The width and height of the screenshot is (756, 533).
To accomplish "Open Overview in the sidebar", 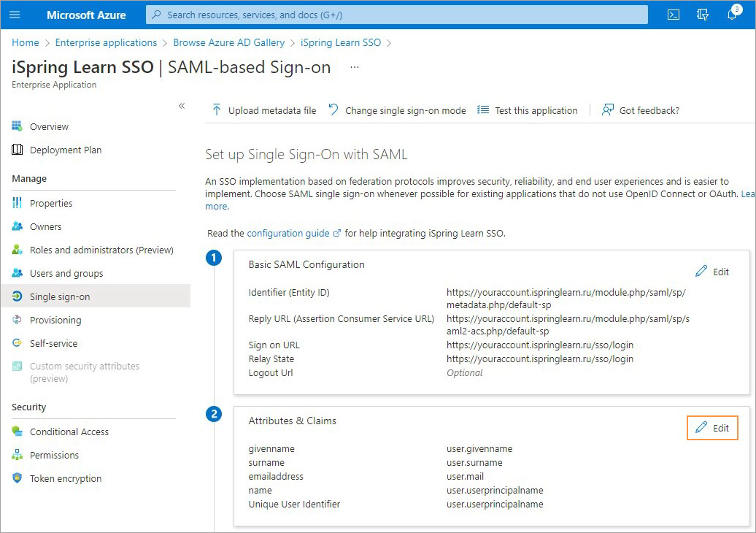I will click(x=49, y=126).
